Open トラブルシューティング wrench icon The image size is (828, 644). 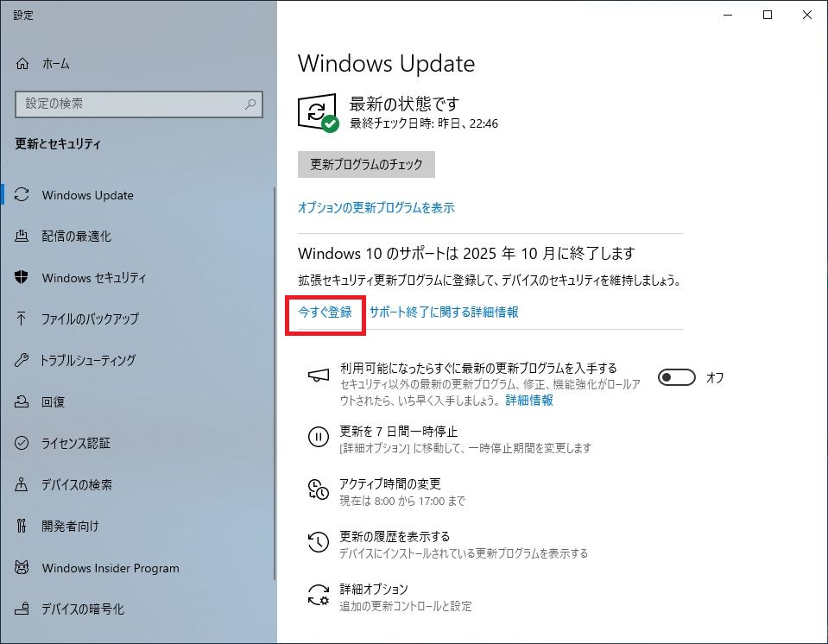[x=23, y=361]
